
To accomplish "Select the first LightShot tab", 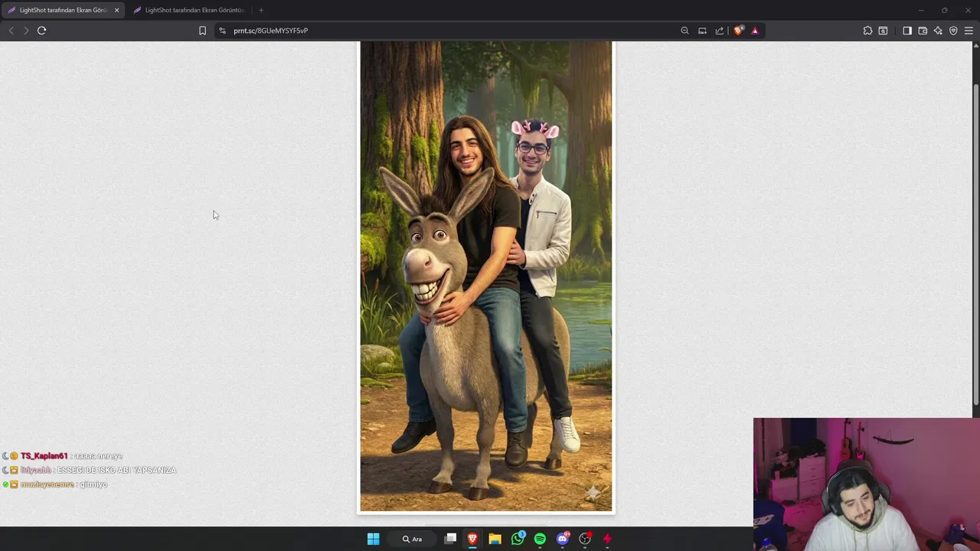I will 63,10.
